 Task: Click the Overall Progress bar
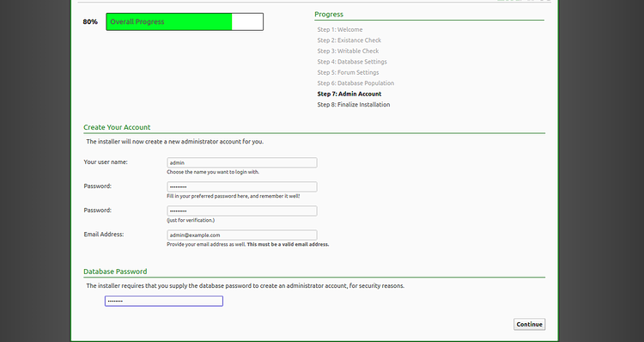click(185, 21)
